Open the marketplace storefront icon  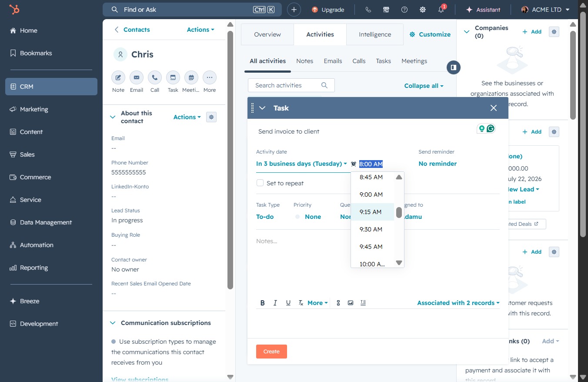tap(386, 10)
